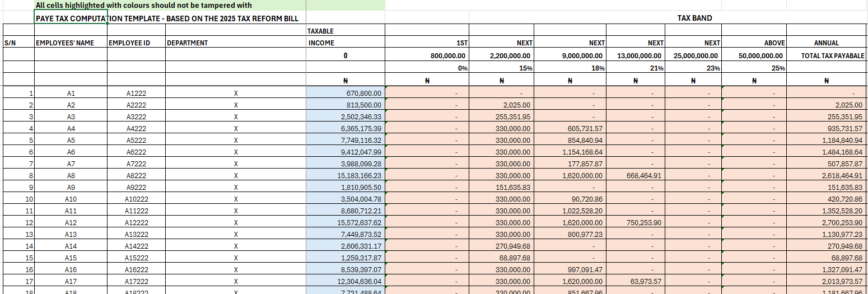Click the 997,091.47 tax band cell
This screenshot has height=294, width=868.
click(x=570, y=269)
